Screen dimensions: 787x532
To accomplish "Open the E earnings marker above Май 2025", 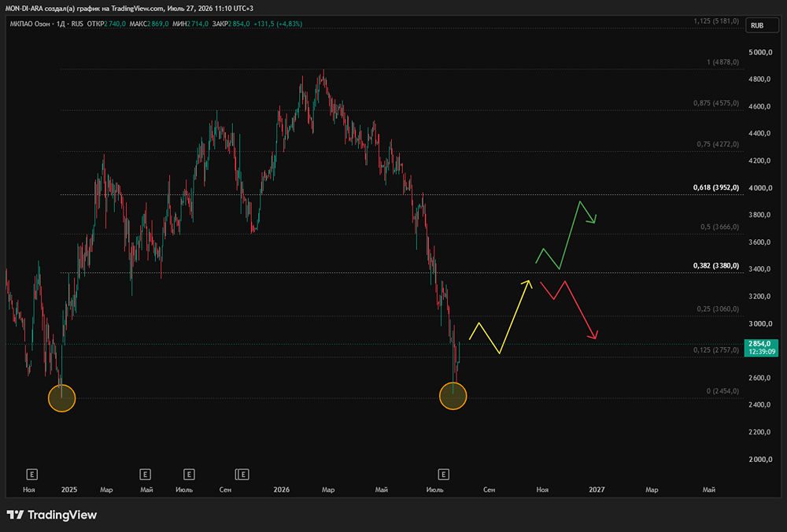I will (145, 475).
